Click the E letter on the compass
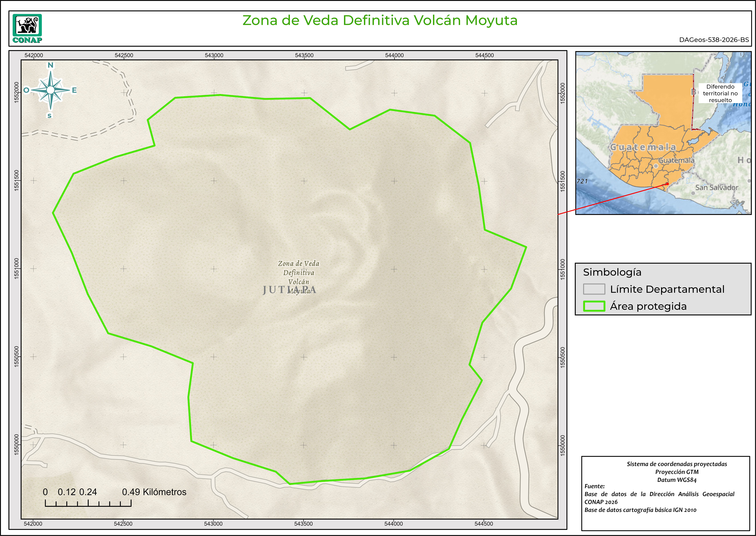The width and height of the screenshot is (756, 536). coord(74,90)
